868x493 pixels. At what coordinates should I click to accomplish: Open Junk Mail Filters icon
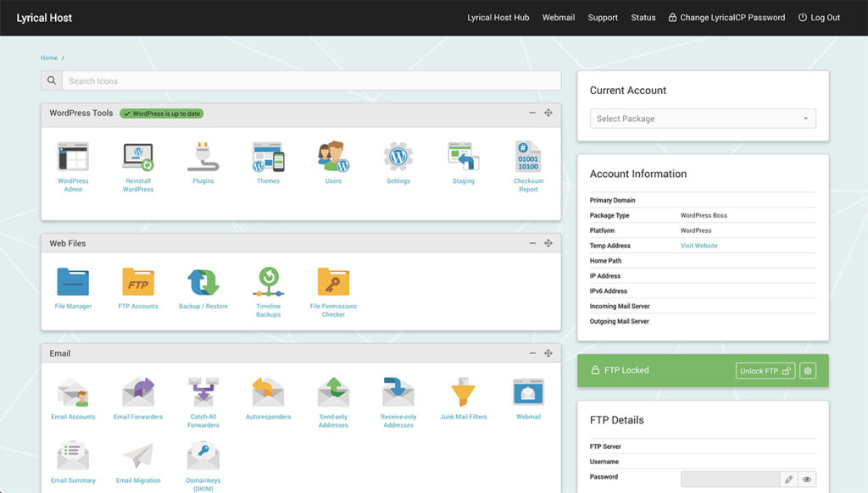(464, 393)
